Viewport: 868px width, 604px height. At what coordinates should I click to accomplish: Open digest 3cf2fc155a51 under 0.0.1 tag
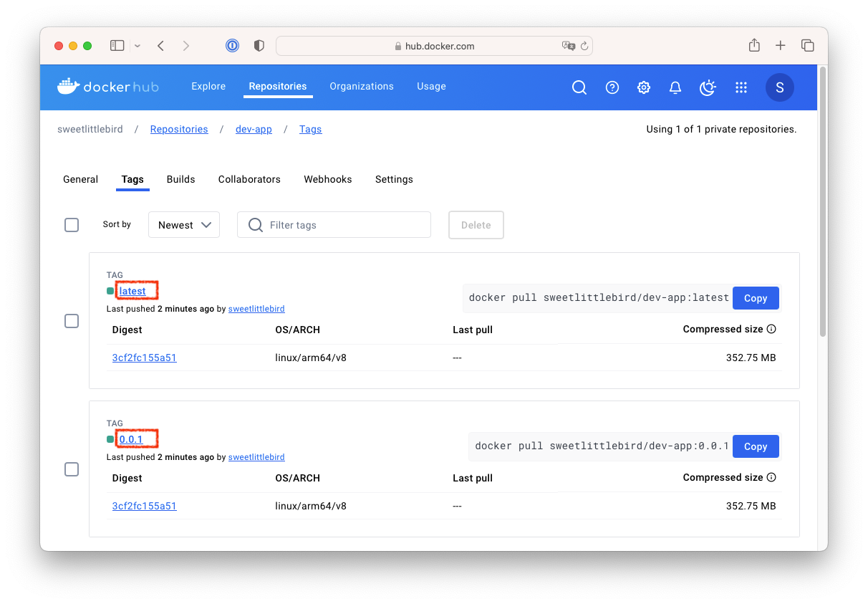(x=145, y=506)
